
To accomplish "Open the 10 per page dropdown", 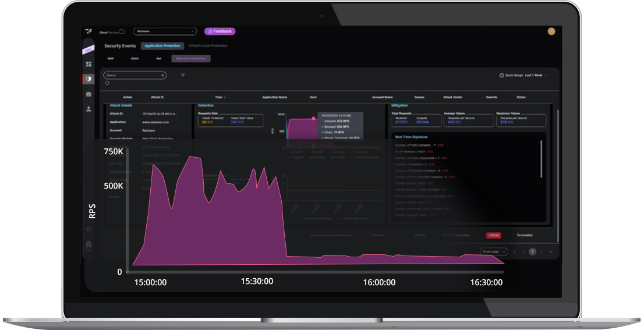I will [x=494, y=251].
